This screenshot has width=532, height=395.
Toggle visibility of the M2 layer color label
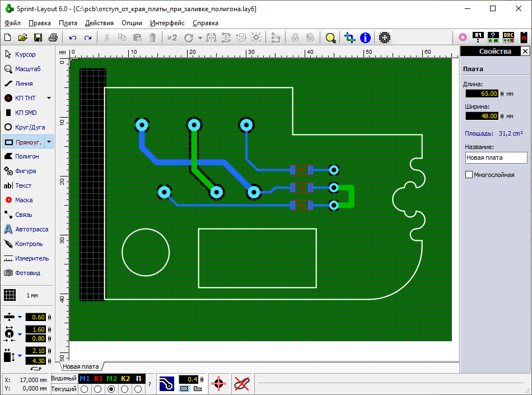click(112, 379)
